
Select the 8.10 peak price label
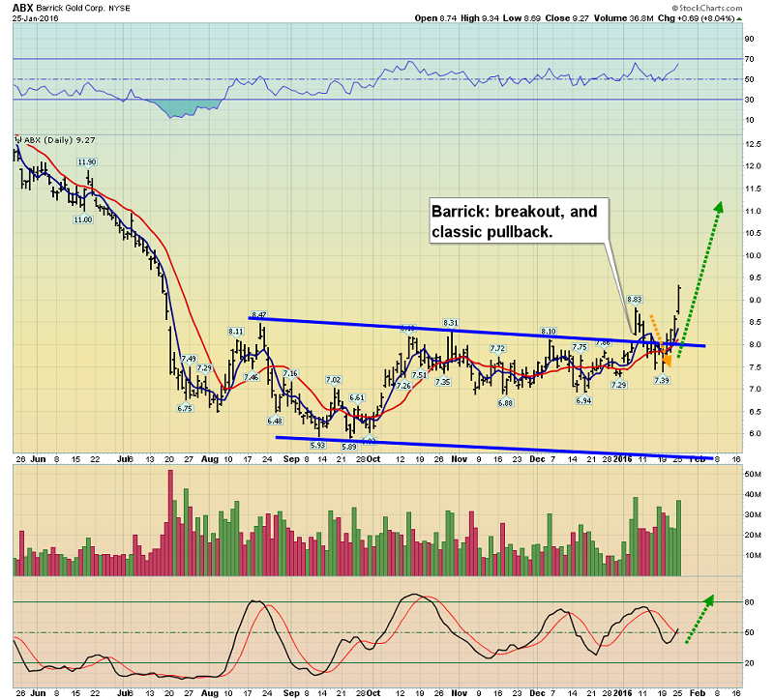549,332
